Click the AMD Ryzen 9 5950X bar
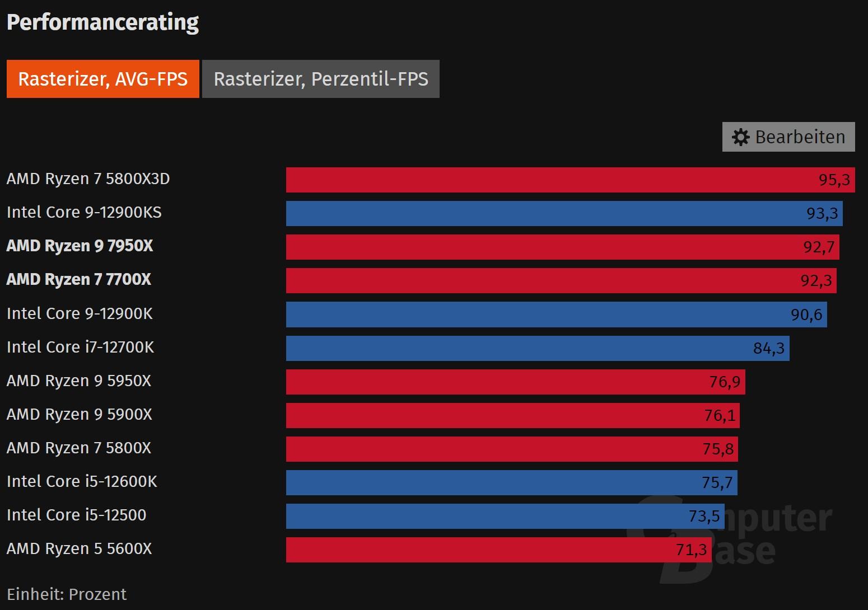The width and height of the screenshot is (868, 610). tap(516, 382)
